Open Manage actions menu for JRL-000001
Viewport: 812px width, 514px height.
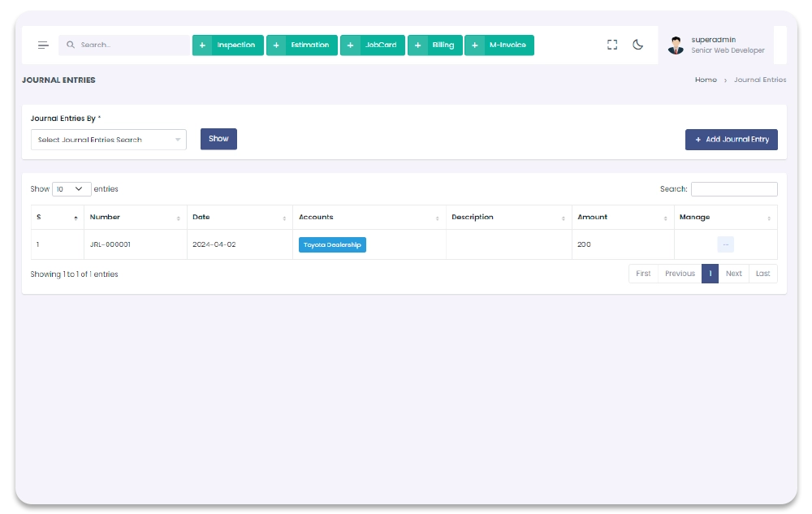(x=725, y=244)
